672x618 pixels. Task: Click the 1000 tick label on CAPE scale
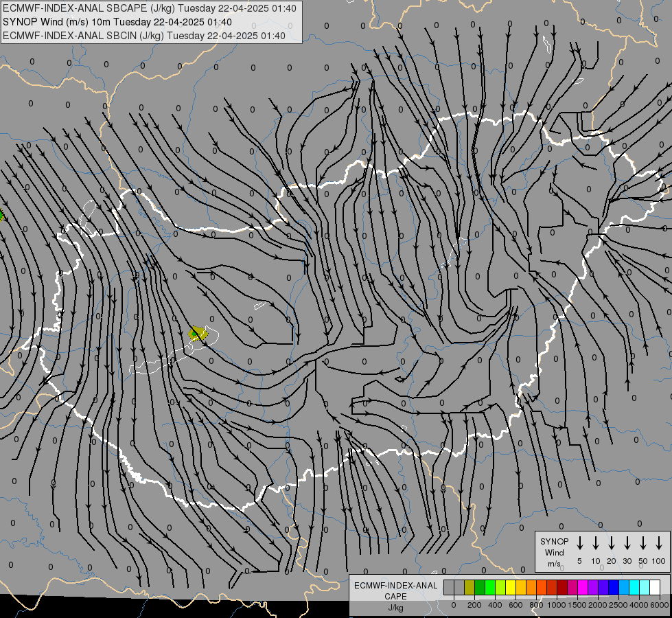557,605
